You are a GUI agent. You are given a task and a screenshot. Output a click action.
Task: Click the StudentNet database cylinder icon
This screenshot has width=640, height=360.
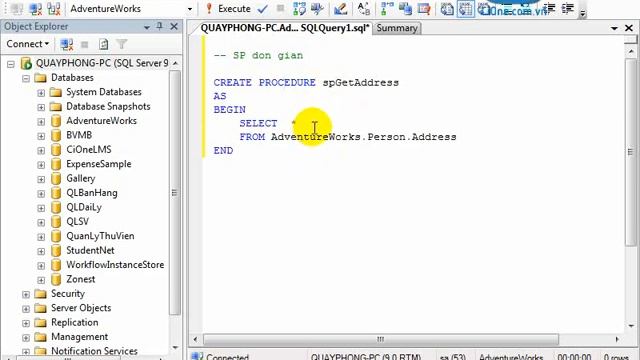click(56, 251)
